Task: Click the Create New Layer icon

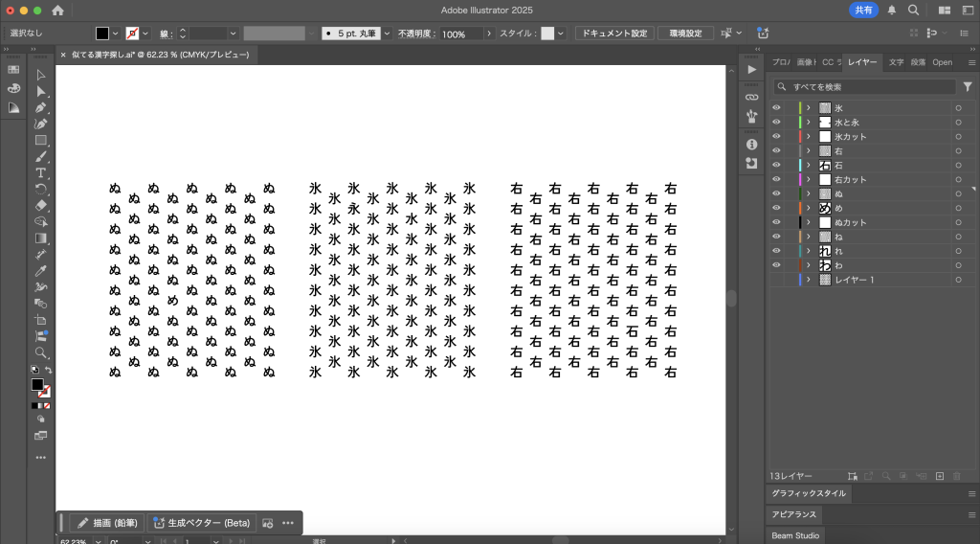Action: pos(940,476)
